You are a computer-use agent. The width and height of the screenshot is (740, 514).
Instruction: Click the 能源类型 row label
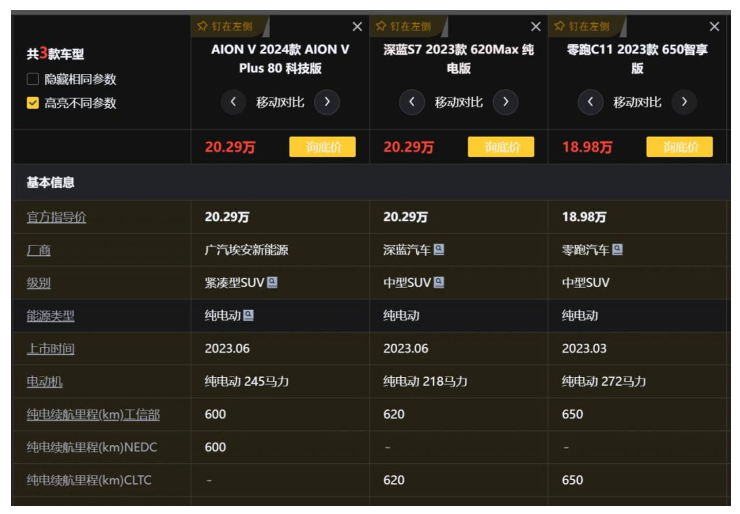pyautogui.click(x=50, y=316)
